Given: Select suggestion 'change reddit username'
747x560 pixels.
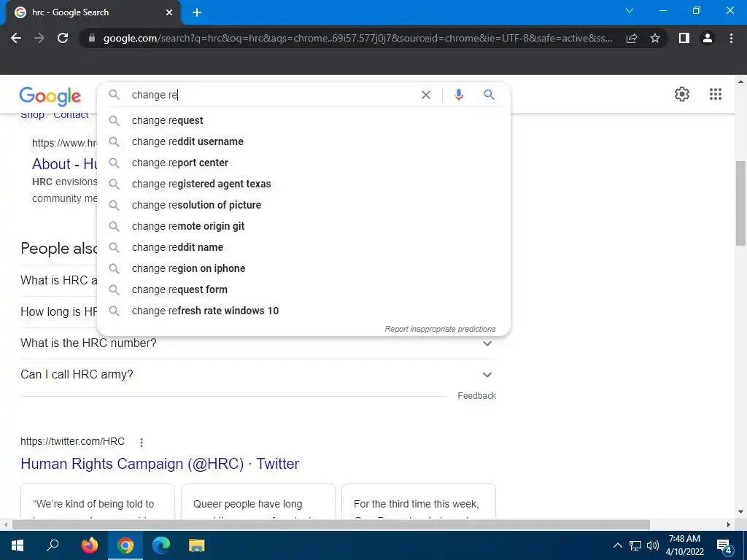Looking at the screenshot, I should (x=303, y=141).
